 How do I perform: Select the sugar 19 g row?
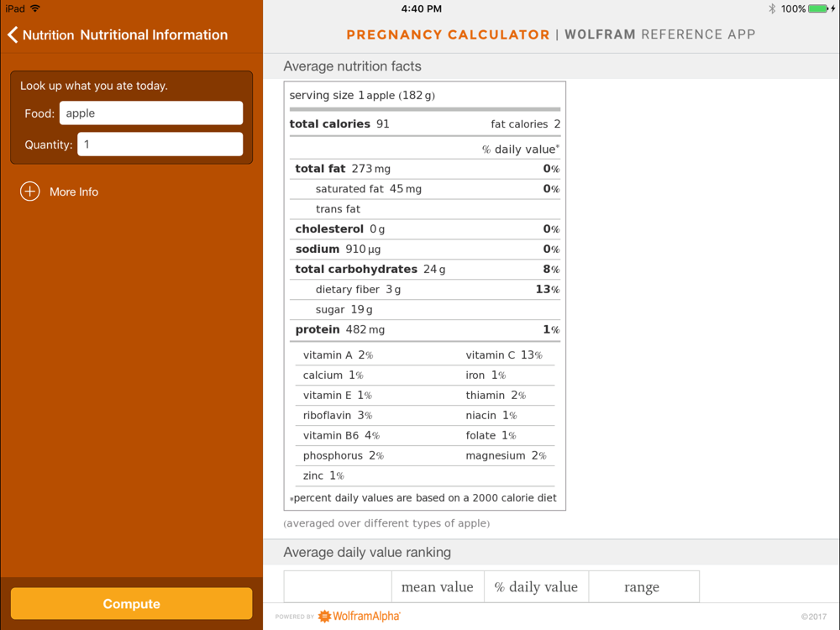pyautogui.click(x=425, y=309)
